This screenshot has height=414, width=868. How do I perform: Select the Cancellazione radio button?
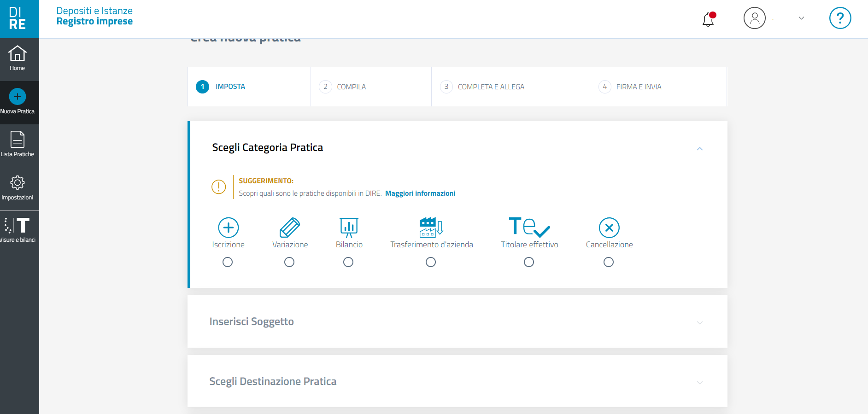click(609, 262)
